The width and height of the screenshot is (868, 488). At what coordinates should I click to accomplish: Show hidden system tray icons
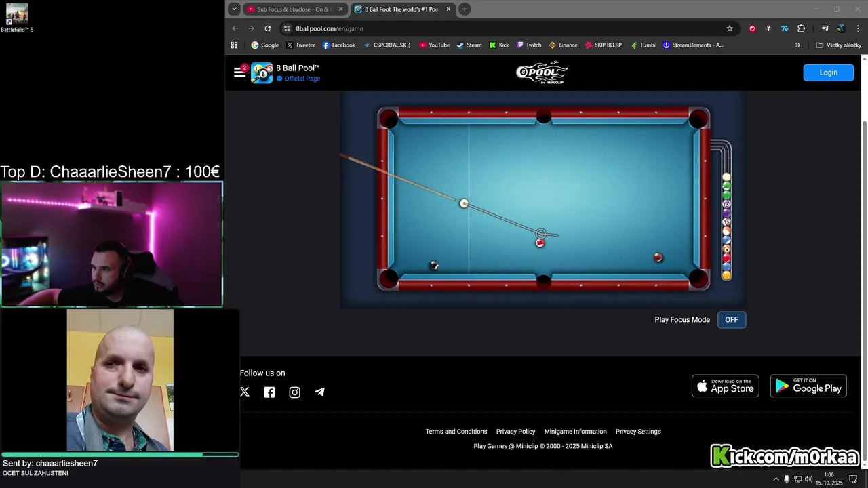click(776, 479)
